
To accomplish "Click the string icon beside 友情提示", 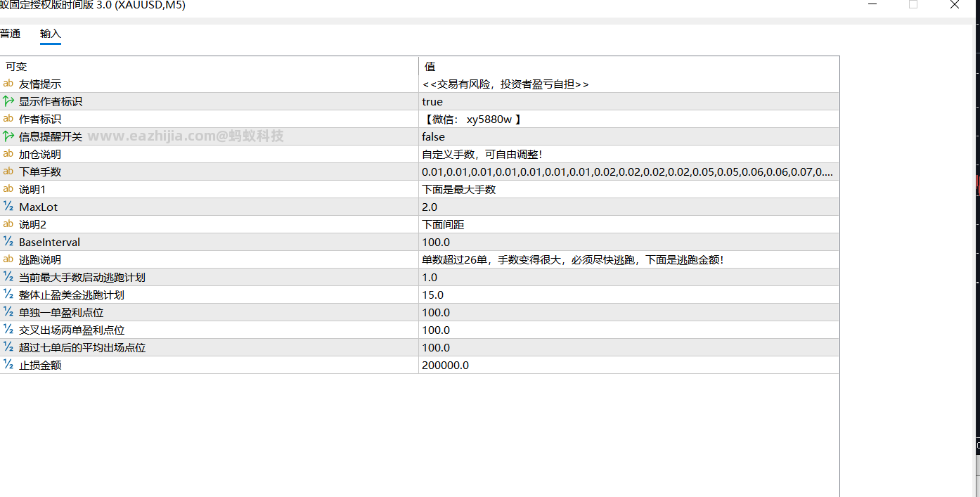I will [8, 84].
